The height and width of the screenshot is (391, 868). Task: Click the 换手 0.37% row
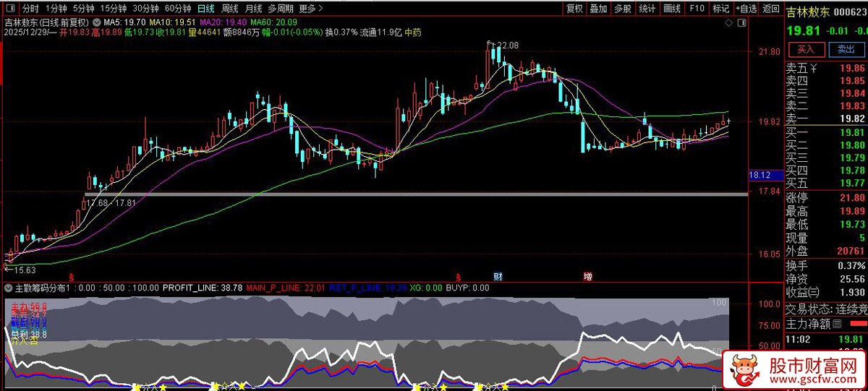point(825,265)
